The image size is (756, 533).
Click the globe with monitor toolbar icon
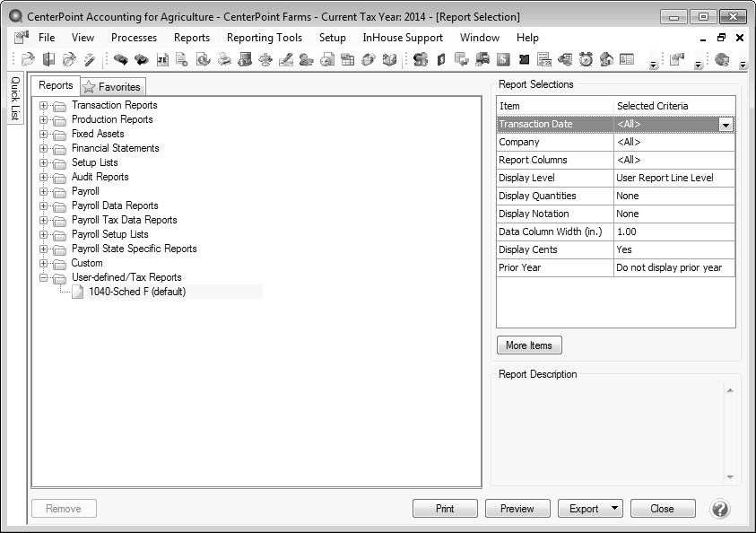pyautogui.click(x=722, y=59)
